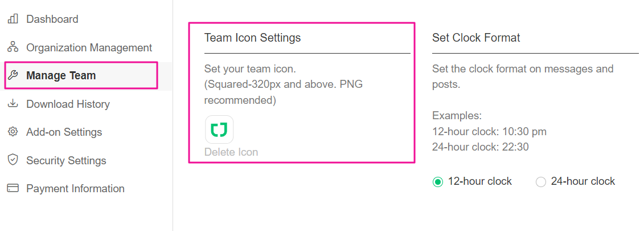Click the Manage Team wrench icon
This screenshot has width=644, height=231.
pyautogui.click(x=13, y=75)
